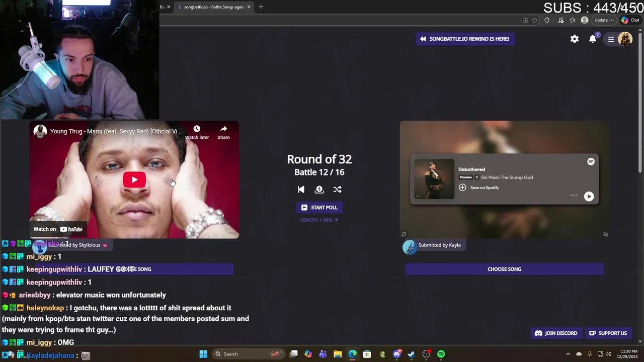Open browser profile icon
Image resolution: width=644 pixels, height=362 pixels.
pyautogui.click(x=584, y=20)
